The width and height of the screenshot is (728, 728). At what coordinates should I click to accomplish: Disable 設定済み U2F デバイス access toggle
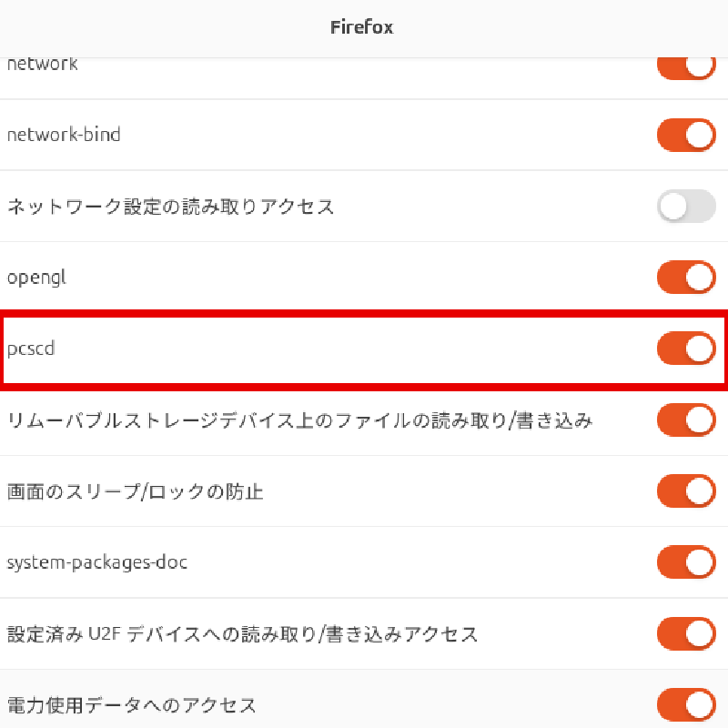(686, 633)
